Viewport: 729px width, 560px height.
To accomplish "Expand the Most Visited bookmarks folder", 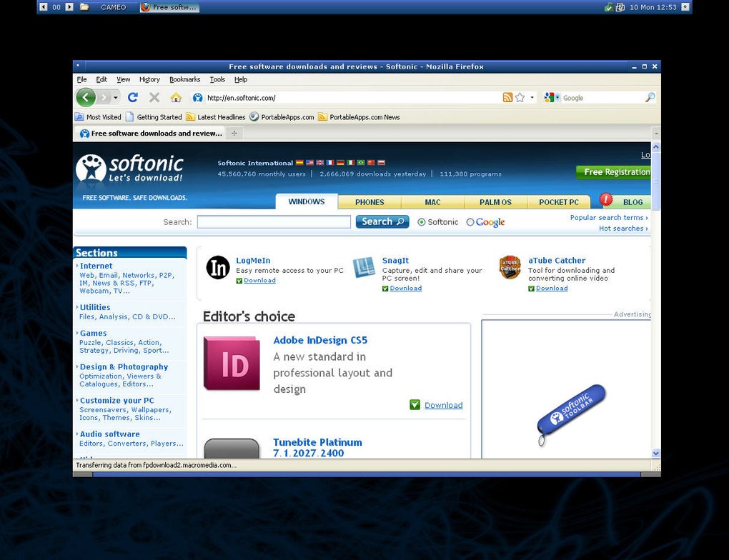I will tap(98, 117).
